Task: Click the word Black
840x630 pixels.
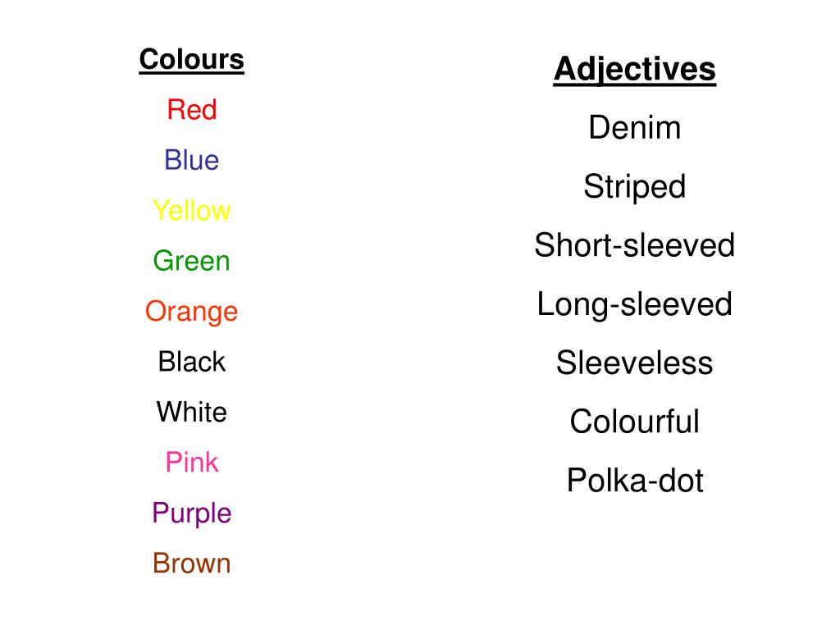Action: pos(192,362)
